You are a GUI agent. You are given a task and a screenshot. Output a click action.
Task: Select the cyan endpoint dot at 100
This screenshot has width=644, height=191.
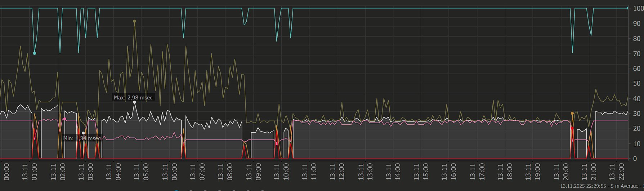click(628, 8)
